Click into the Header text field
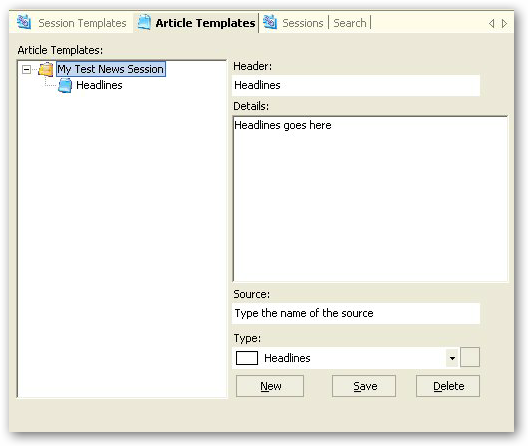 356,85
